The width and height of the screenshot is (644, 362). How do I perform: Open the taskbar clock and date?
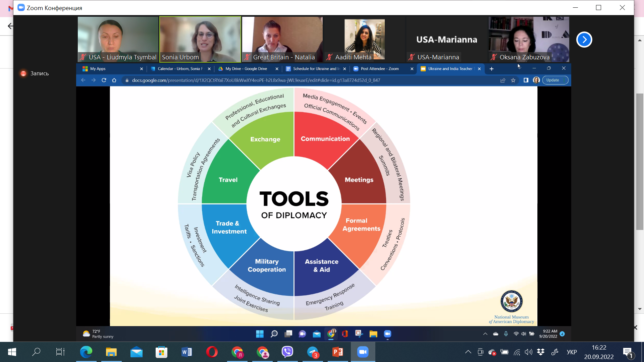(x=599, y=352)
